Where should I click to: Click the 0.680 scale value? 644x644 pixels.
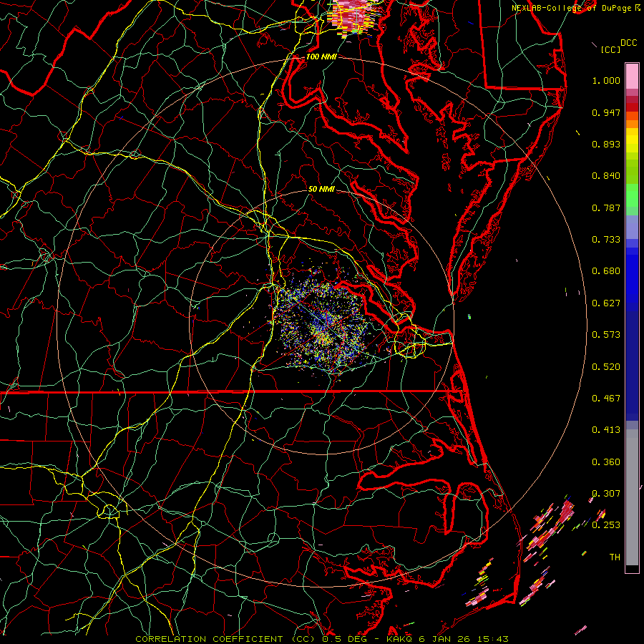(606, 271)
